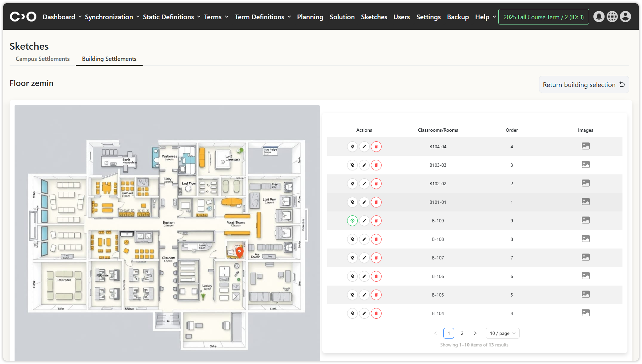642x364 pixels.
Task: Click the language globe icon
Action: (x=612, y=17)
